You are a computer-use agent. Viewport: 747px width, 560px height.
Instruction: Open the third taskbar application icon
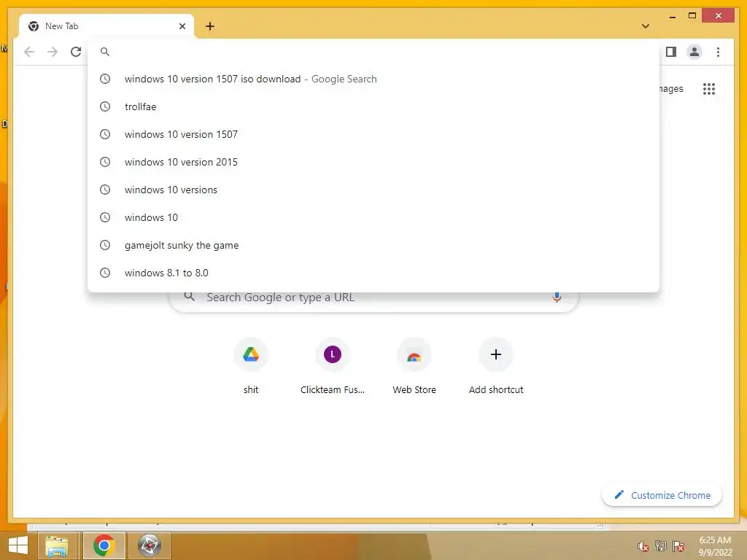(x=149, y=545)
